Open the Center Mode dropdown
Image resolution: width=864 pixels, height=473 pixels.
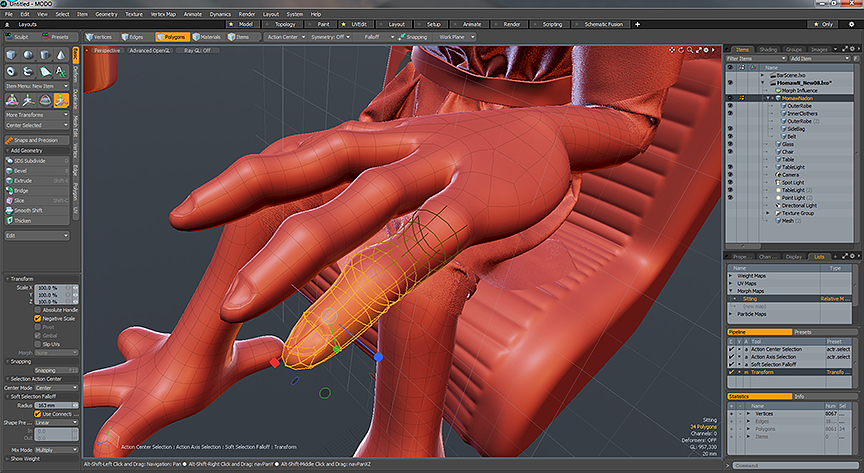(56, 388)
